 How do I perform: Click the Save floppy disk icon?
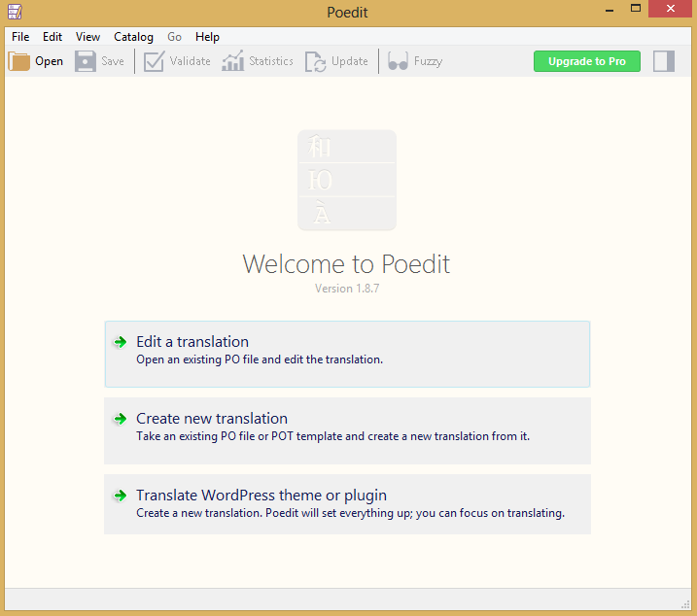point(86,61)
